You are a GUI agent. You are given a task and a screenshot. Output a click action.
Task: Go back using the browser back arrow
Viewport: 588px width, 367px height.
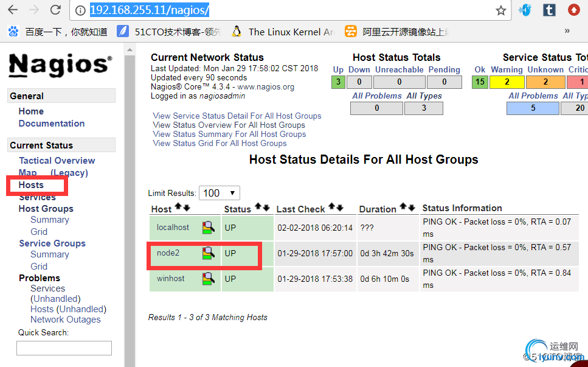pos(13,10)
